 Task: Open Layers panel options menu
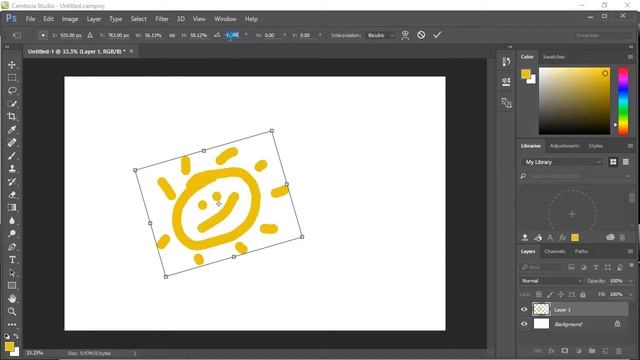click(x=630, y=251)
